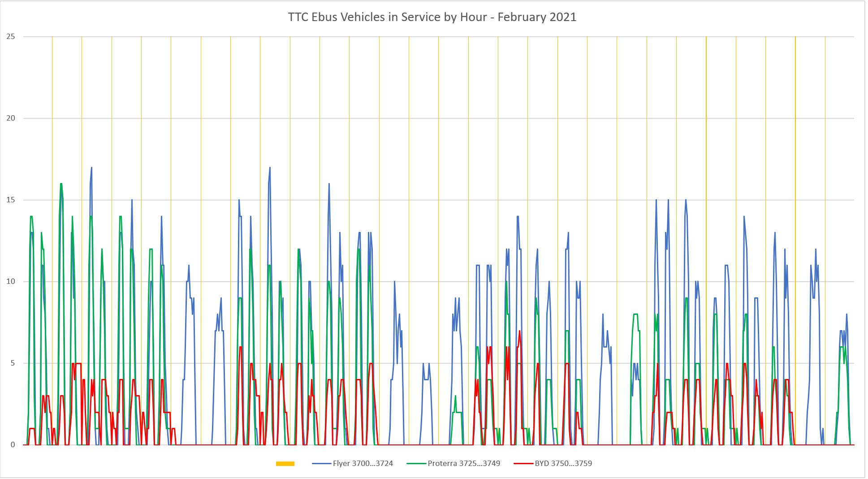
Task: Click the y-axis label 20
Action: click(11, 118)
